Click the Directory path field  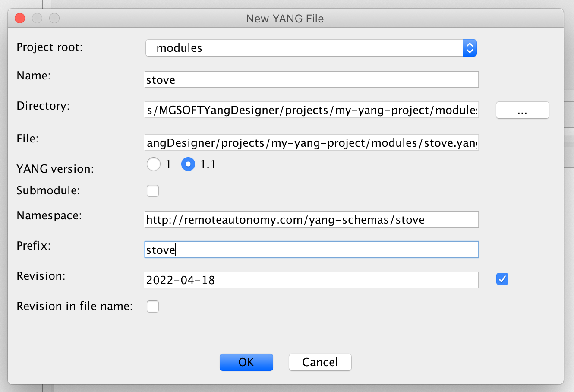311,110
